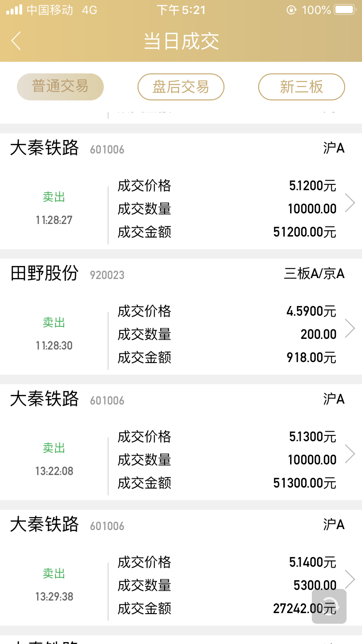Viewport: 362px width, 644px height.
Task: Expand the 11:28:27 大秦铁路 trade chevron
Action: click(x=350, y=203)
